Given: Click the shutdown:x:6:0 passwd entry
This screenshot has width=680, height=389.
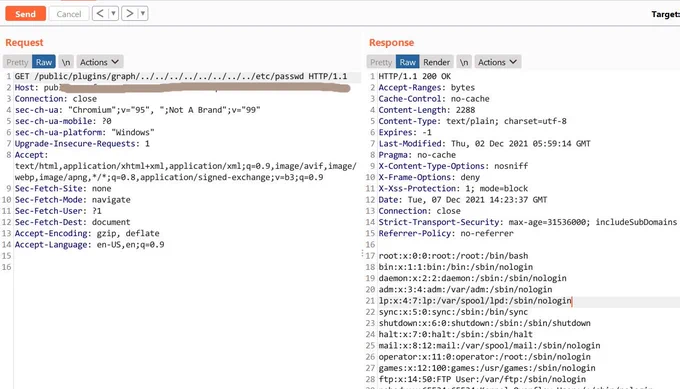Looking at the screenshot, I should point(484,323).
